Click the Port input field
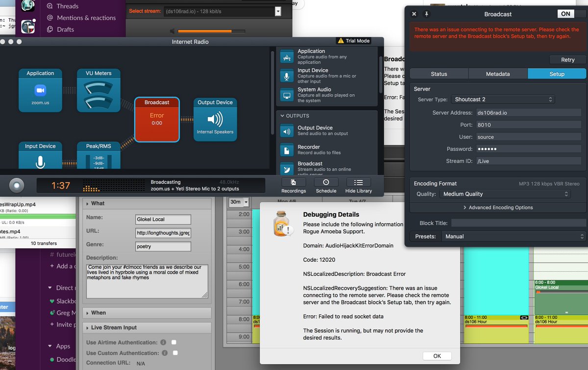The height and width of the screenshot is (370, 588). click(529, 125)
